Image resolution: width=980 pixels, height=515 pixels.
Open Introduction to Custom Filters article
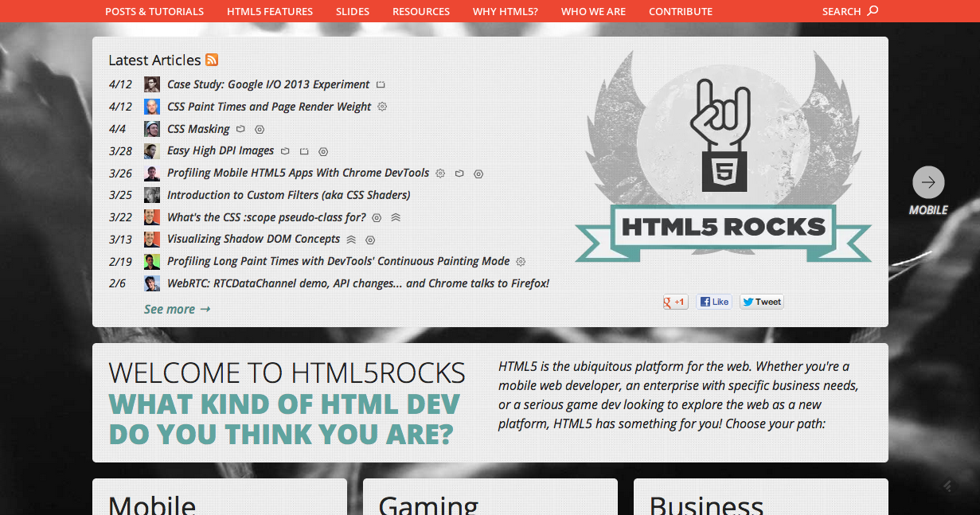pyautogui.click(x=289, y=195)
